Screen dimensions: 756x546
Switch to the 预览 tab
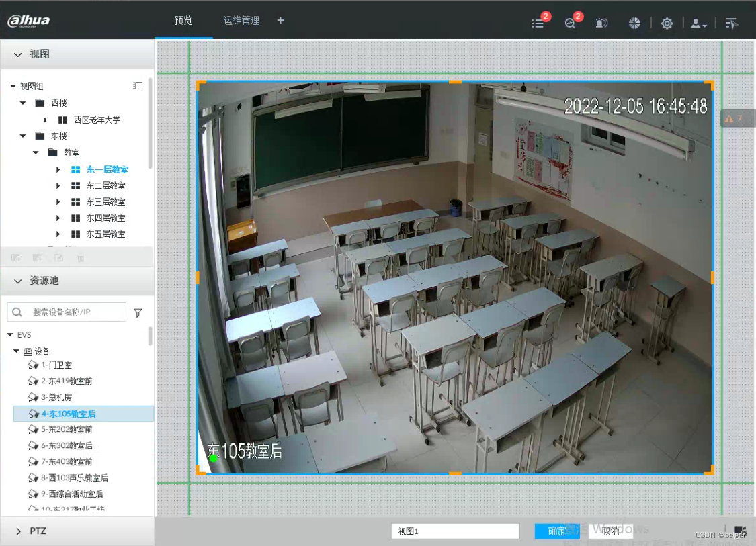pos(183,20)
